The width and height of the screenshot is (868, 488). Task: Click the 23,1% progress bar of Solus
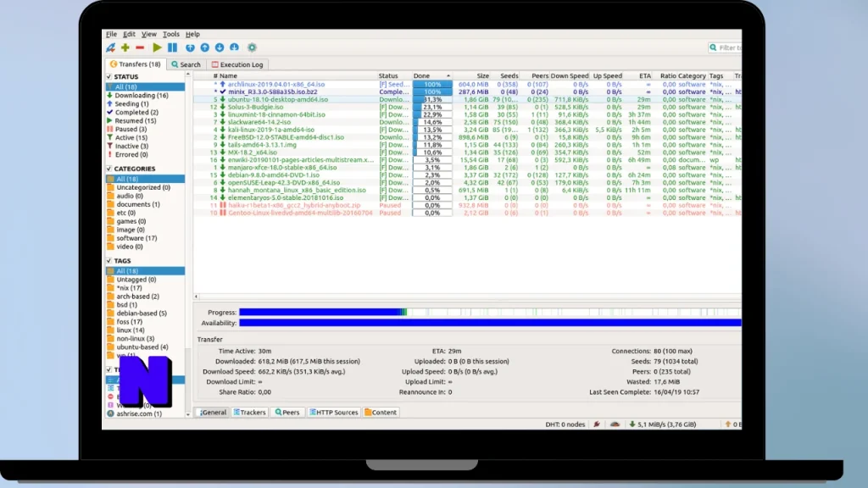coord(432,108)
